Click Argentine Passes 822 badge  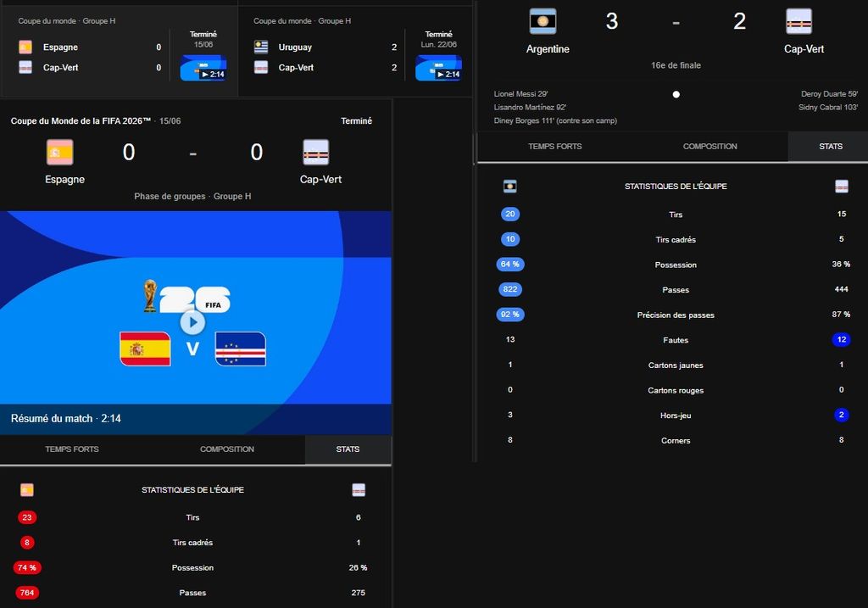click(x=509, y=289)
